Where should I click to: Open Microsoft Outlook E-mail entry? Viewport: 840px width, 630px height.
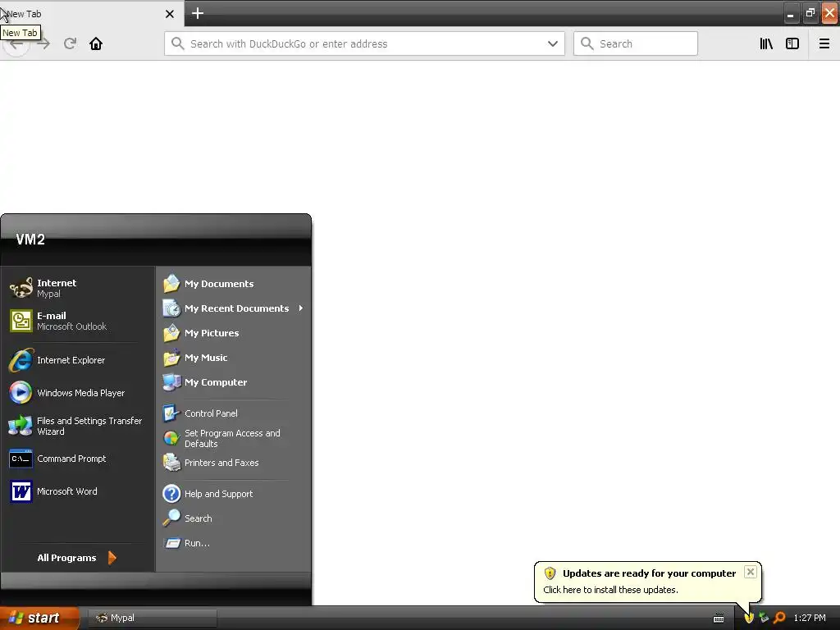pyautogui.click(x=78, y=321)
